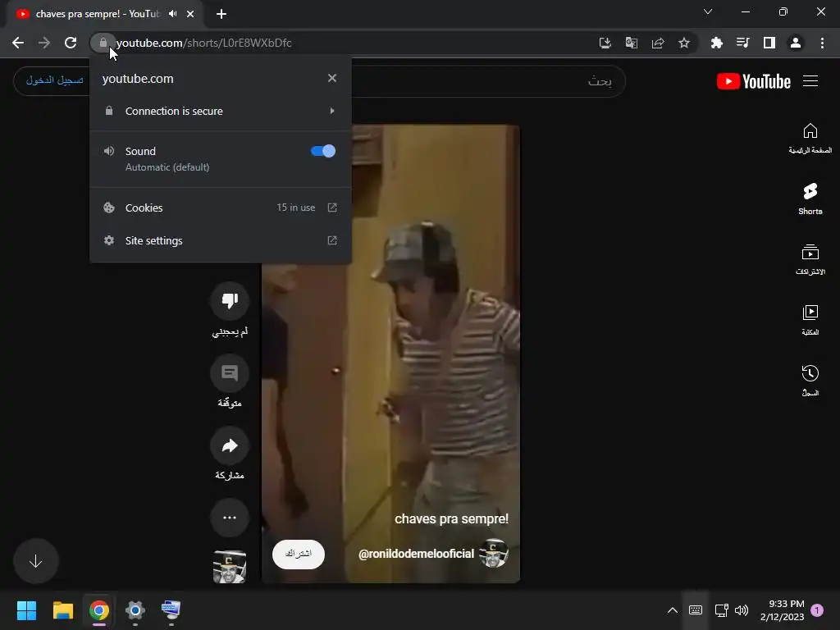Click the browser back arrow
840x630 pixels.
pos(18,43)
